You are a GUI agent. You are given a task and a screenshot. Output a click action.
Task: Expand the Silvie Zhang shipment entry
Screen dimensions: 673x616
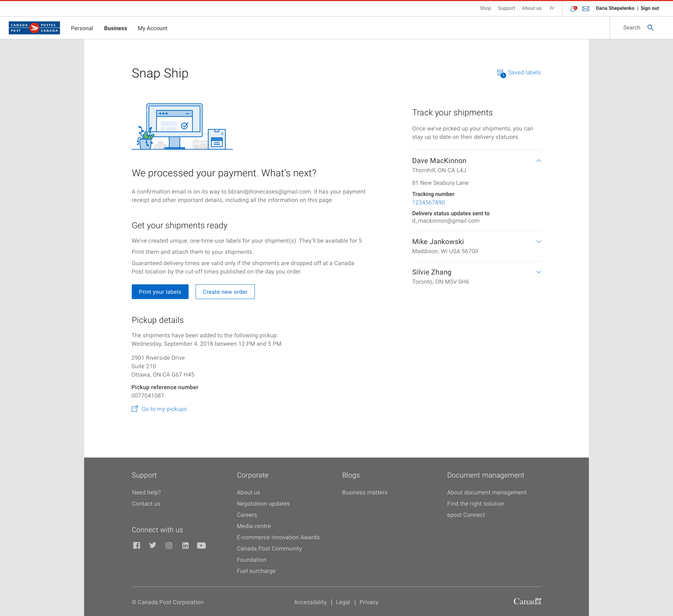[x=538, y=272]
